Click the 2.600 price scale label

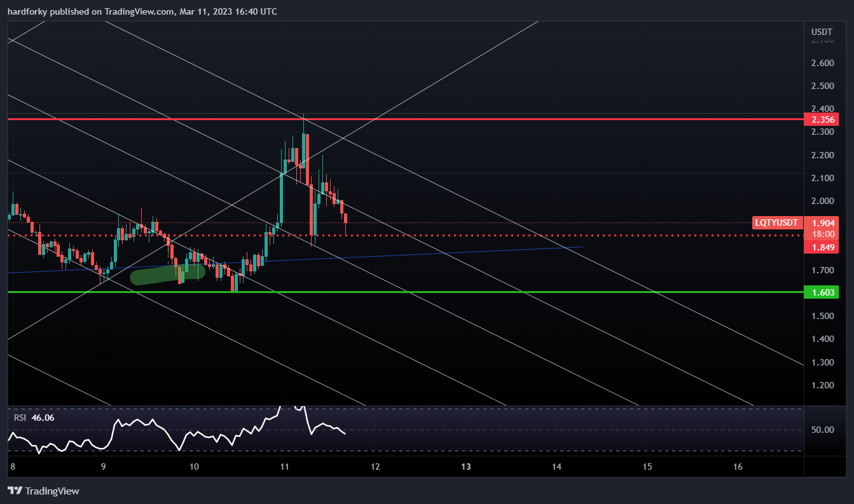coord(823,63)
